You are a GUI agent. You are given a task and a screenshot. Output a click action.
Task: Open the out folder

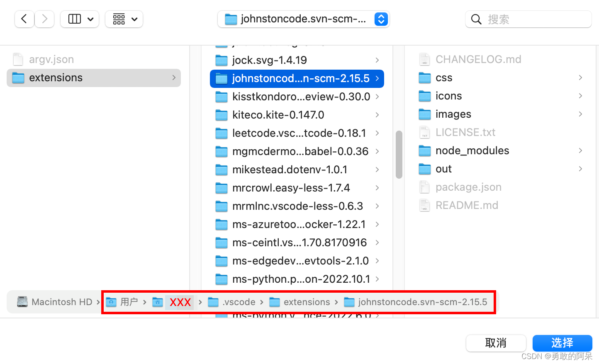coord(500,169)
